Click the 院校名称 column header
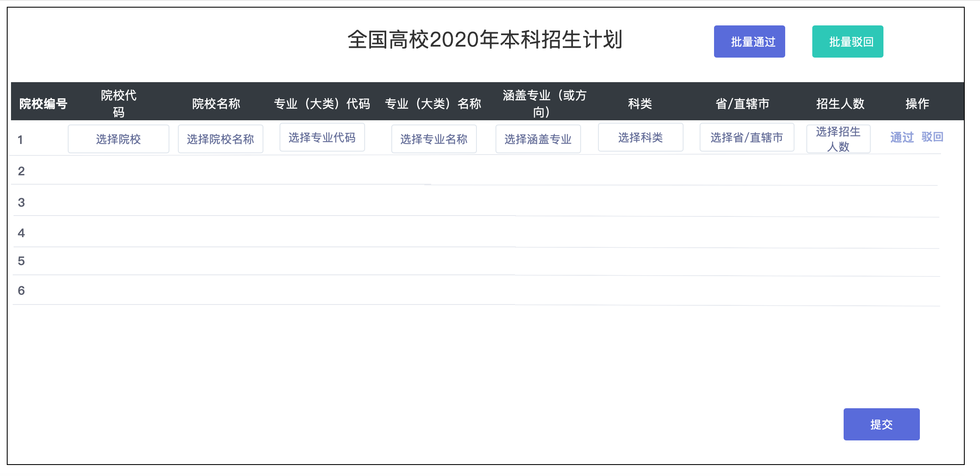 coord(216,103)
